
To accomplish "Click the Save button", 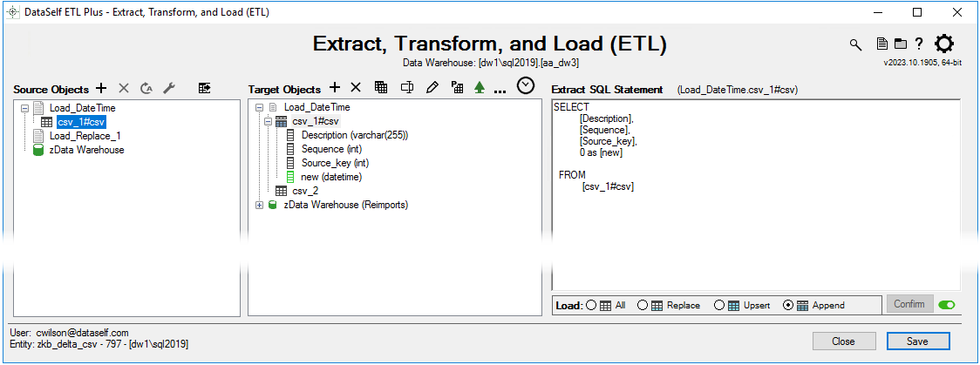I will tap(917, 341).
